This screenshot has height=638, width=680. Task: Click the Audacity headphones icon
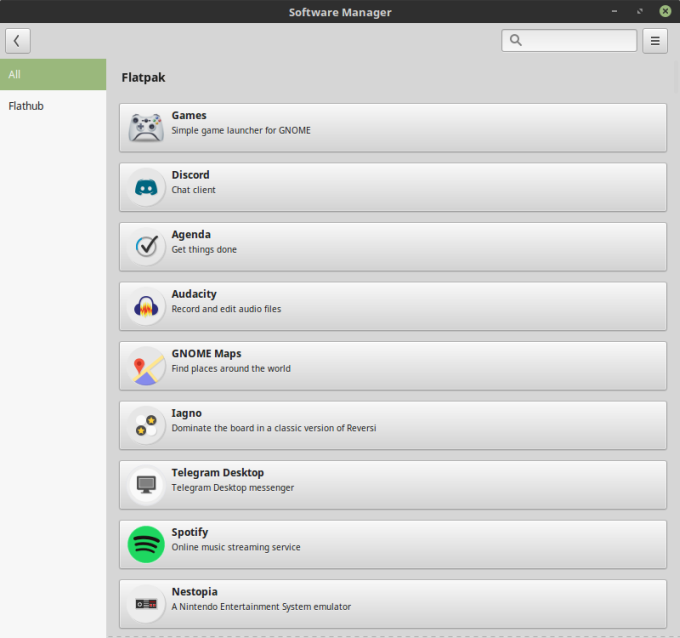[x=146, y=307]
